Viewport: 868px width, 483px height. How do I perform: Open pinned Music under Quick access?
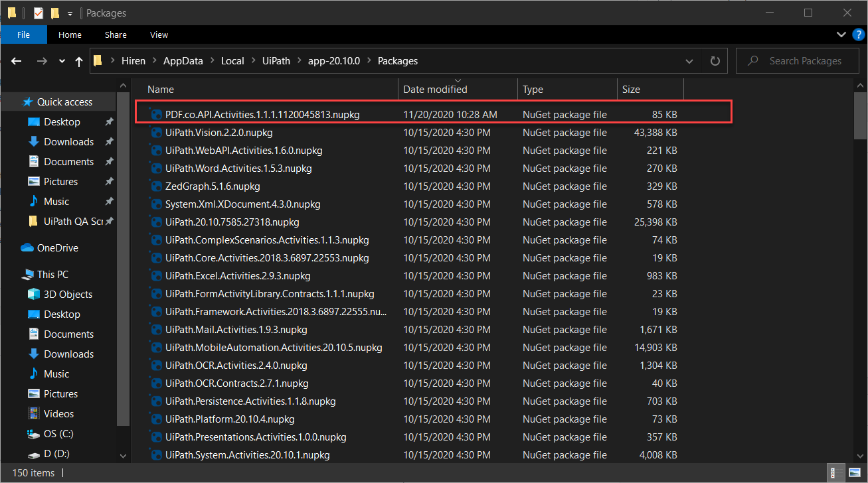pos(56,202)
